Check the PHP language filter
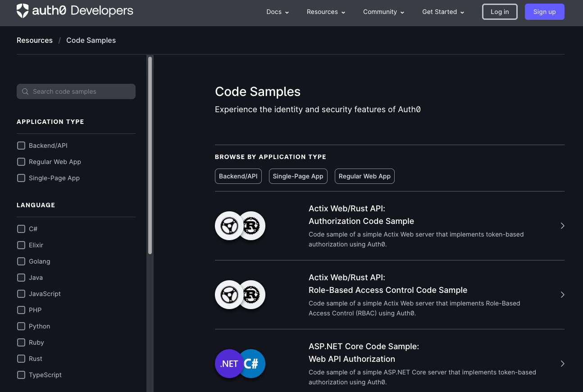The width and height of the screenshot is (583, 392). pos(21,310)
